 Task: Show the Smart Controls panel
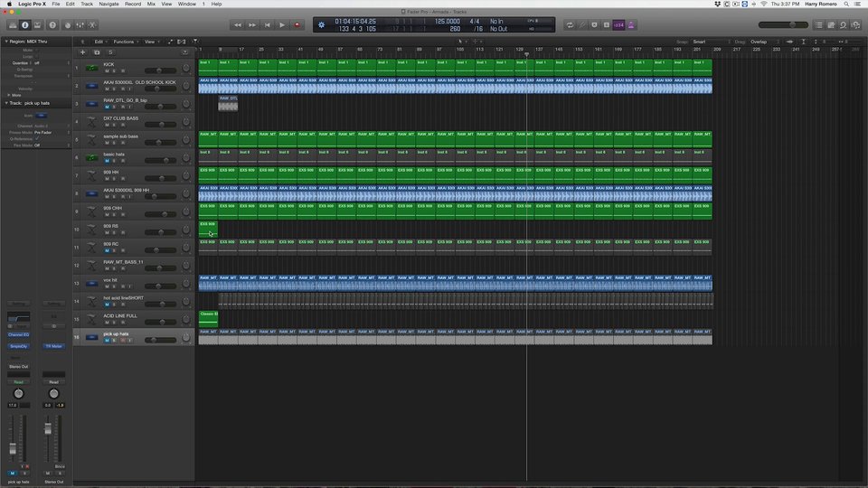[x=68, y=25]
